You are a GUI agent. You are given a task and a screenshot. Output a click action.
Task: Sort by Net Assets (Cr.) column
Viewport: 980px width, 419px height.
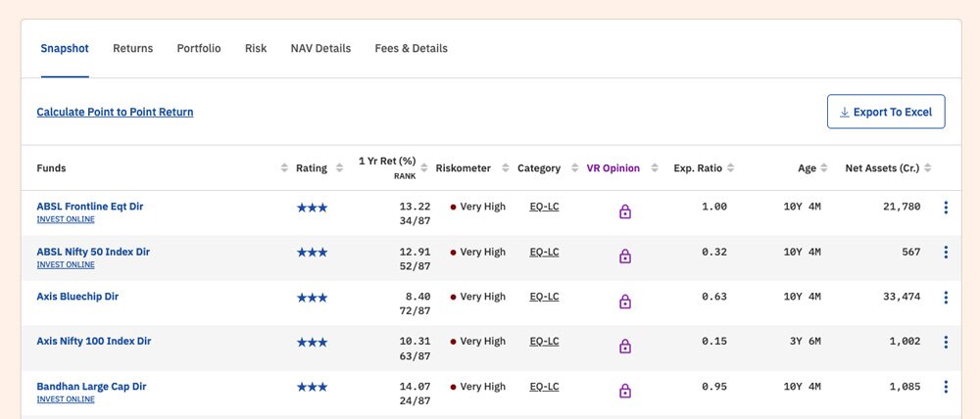(x=929, y=168)
